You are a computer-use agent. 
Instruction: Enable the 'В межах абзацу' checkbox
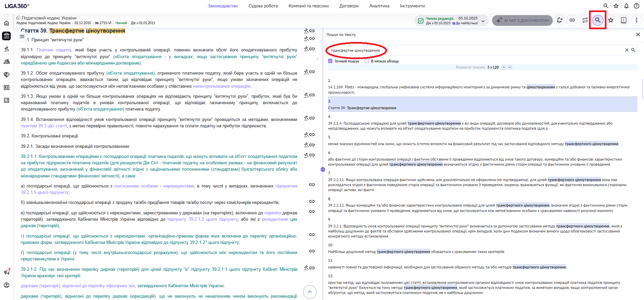pos(367,61)
